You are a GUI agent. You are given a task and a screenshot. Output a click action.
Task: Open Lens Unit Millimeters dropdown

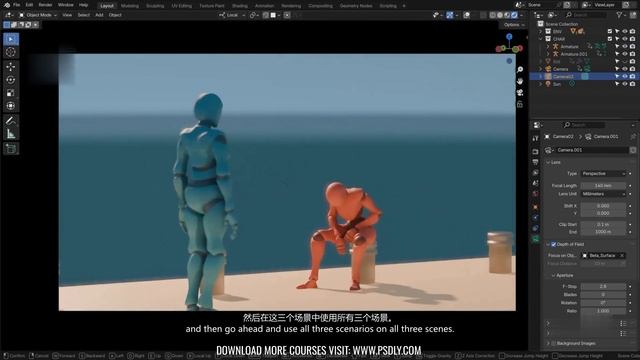coord(603,194)
